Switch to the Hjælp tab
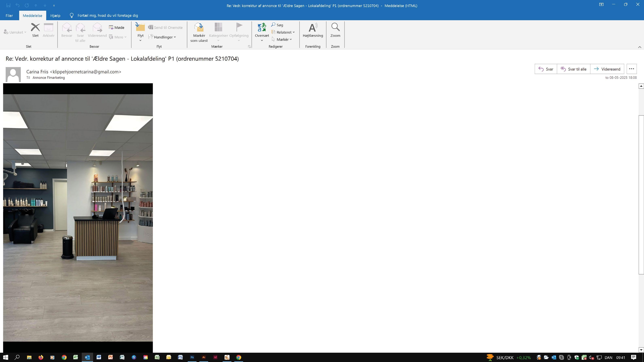The height and width of the screenshot is (362, 644). click(x=55, y=16)
